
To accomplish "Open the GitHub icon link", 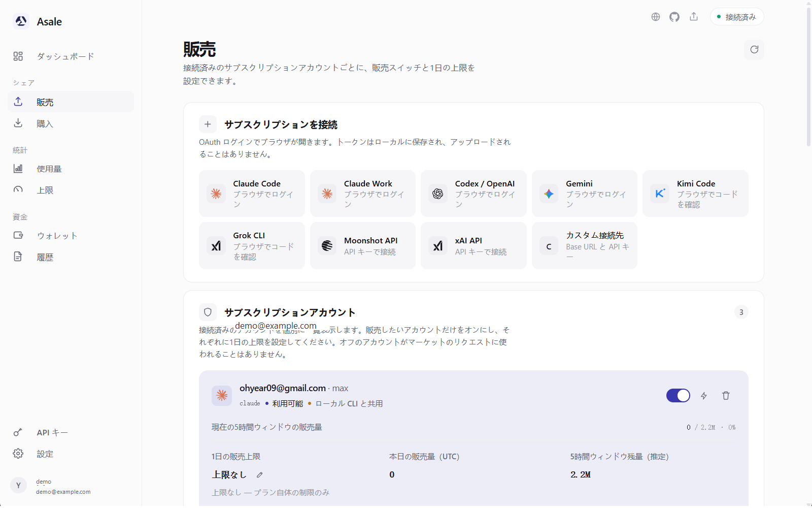I will click(x=674, y=17).
